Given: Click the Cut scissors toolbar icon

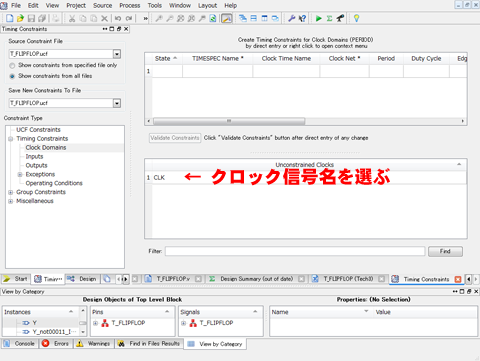Looking at the screenshot, I should tap(72, 18).
